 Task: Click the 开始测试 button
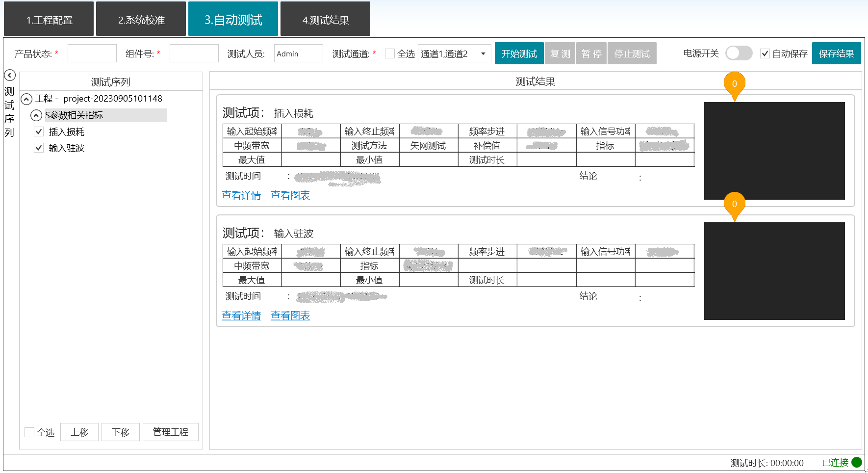[519, 53]
